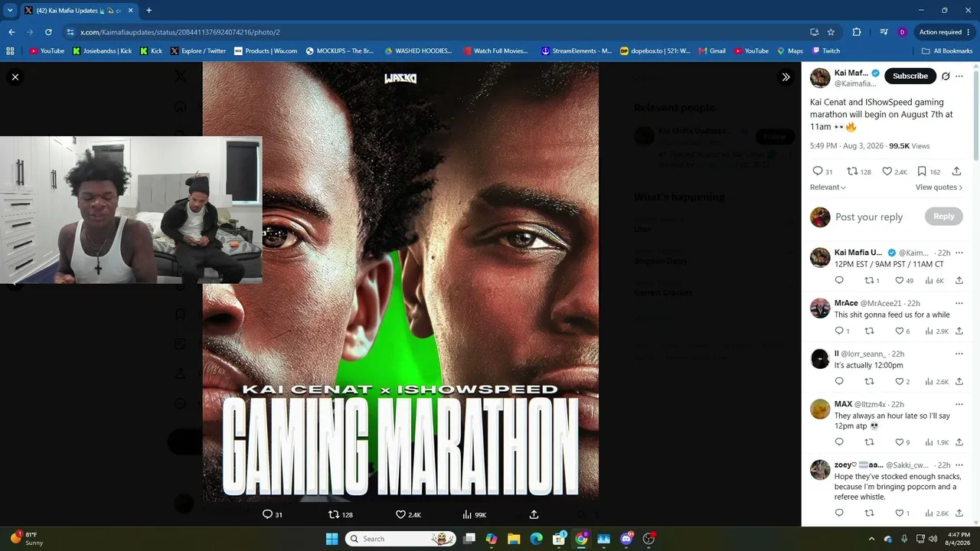The width and height of the screenshot is (980, 551).
Task: Like the 12PM EST / 9AM PST reply
Action: (x=904, y=281)
